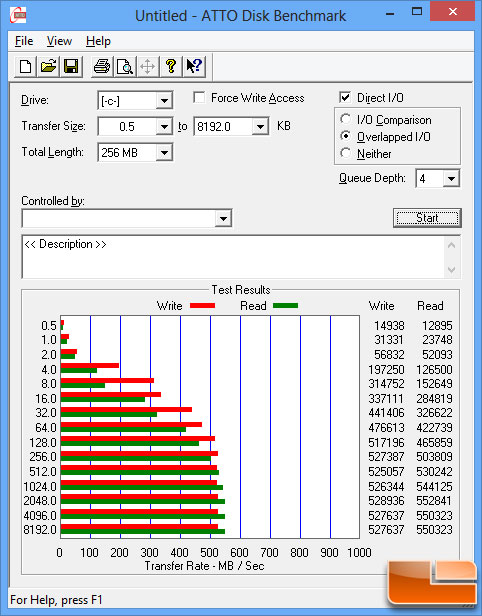Click the Read value 12895
The height and width of the screenshot is (616, 482).
click(x=437, y=325)
